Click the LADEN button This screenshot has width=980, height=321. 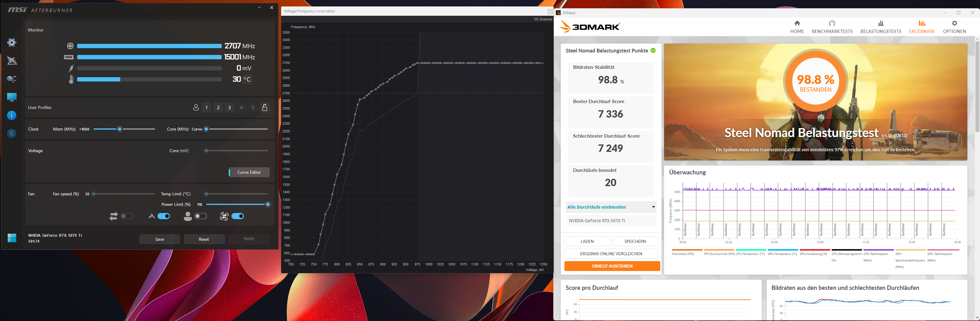pyautogui.click(x=587, y=241)
